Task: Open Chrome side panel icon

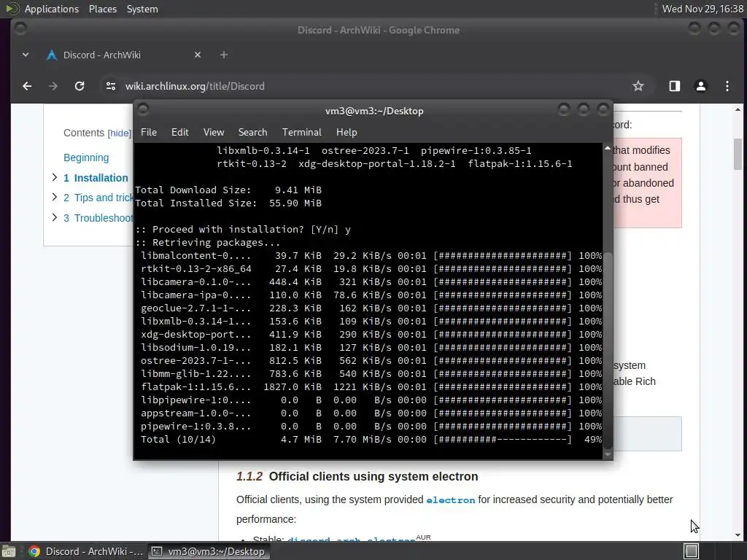Action: 675,86
